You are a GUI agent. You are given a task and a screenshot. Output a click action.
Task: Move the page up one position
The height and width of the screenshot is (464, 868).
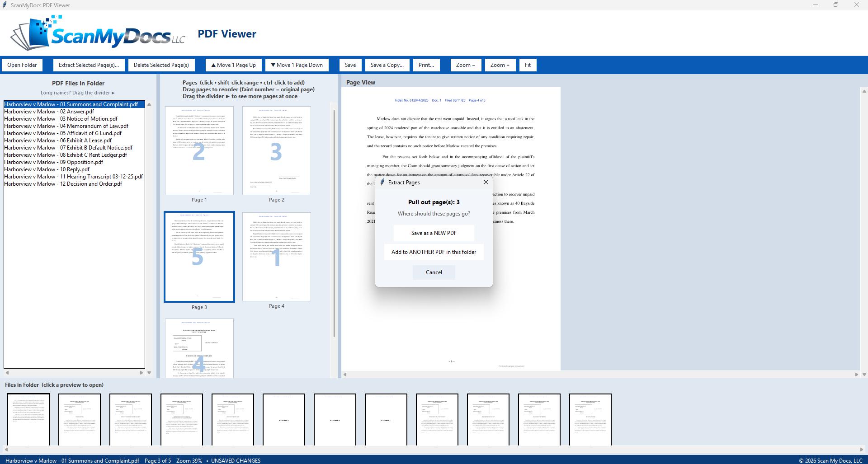click(x=234, y=65)
